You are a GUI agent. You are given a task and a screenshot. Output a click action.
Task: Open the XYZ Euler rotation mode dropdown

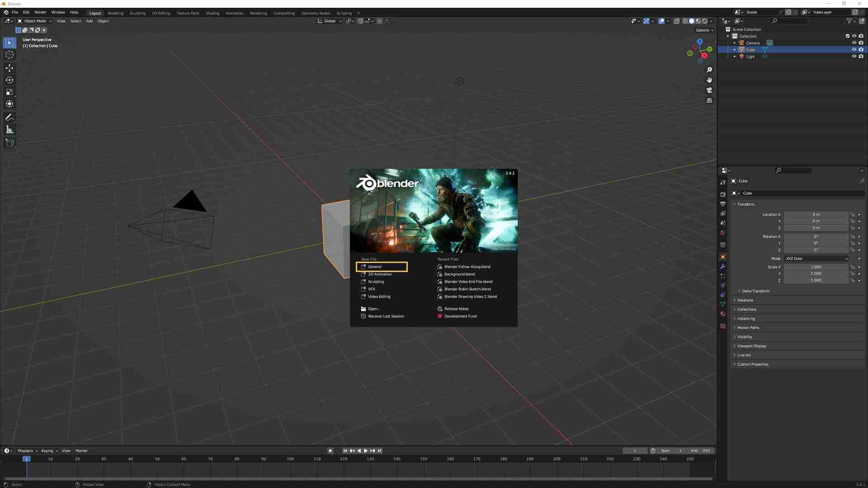pyautogui.click(x=817, y=258)
